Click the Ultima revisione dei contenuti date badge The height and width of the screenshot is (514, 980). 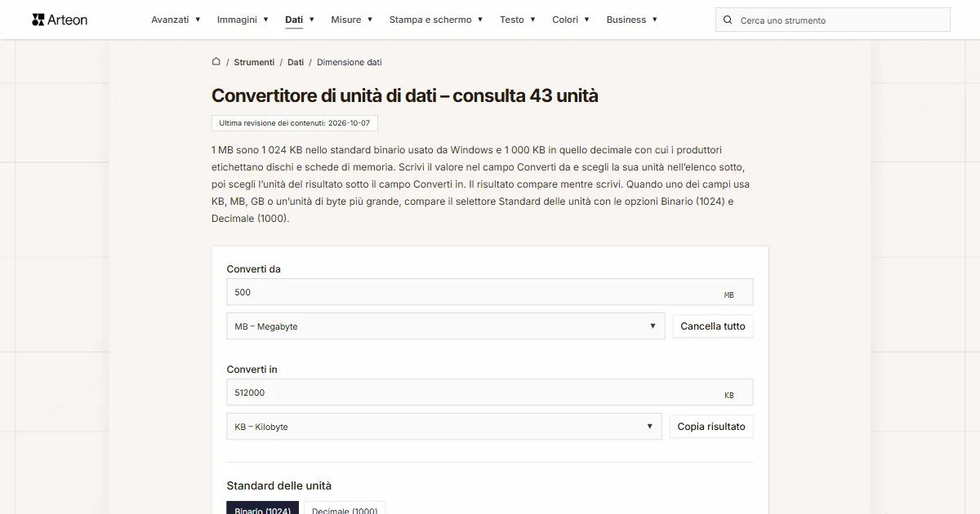point(295,123)
